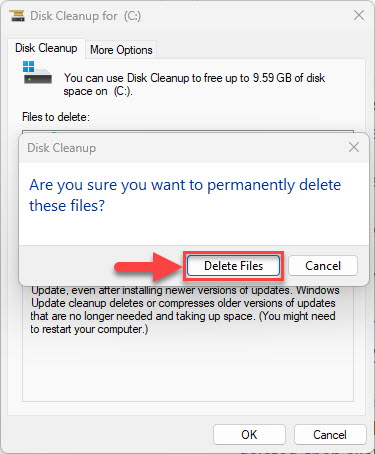Click the red arrow pointing at Delete Files
Image resolution: width=375 pixels, height=454 pixels.
click(148, 267)
